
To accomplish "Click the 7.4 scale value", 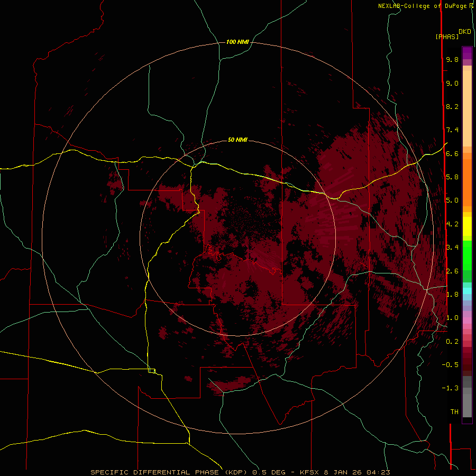I will (x=452, y=130).
